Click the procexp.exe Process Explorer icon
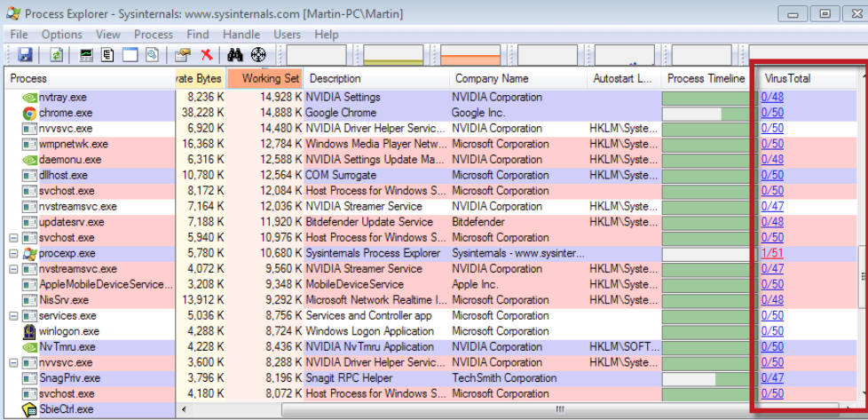The height and width of the screenshot is (420, 868). (x=29, y=253)
